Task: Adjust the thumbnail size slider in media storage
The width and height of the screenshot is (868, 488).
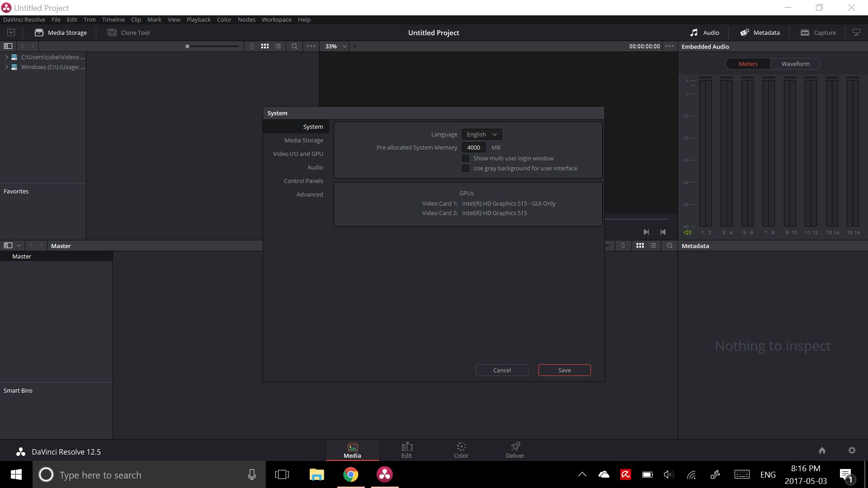Action: coord(212,46)
